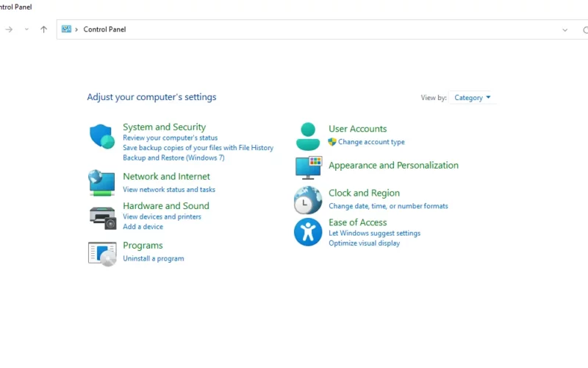Select Optimize visual display link
The image size is (588, 368).
point(364,244)
